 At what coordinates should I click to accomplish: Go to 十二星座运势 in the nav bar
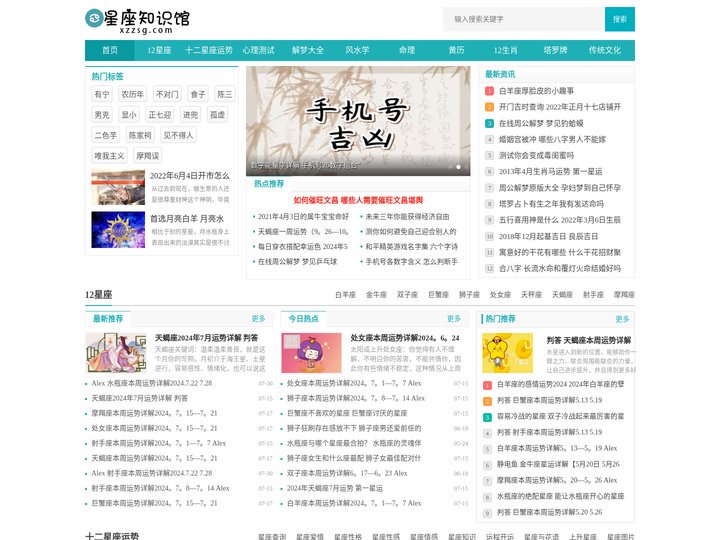coord(209,51)
